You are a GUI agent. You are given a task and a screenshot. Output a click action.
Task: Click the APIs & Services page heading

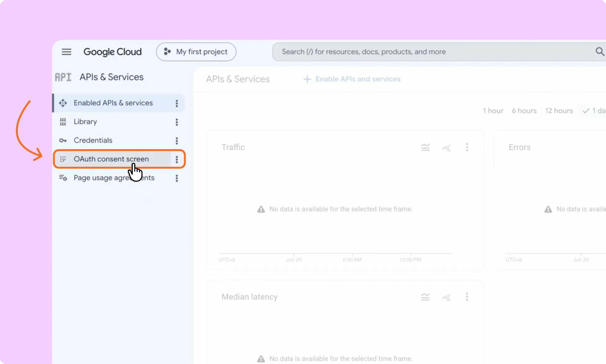(238, 79)
